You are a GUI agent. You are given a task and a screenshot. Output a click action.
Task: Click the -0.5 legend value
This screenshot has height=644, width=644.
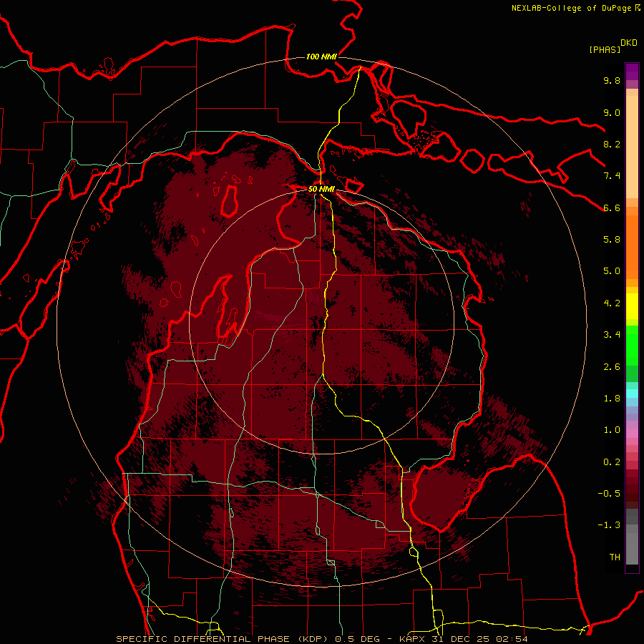[609, 494]
